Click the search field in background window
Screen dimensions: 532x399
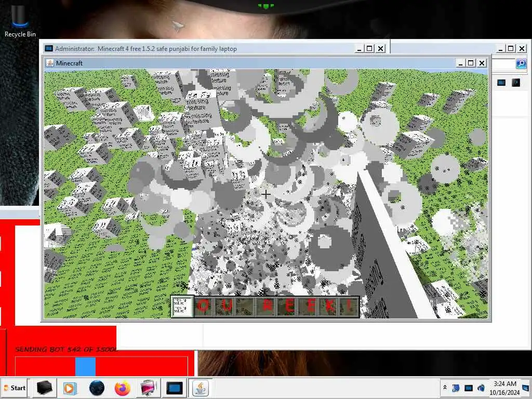[x=503, y=63]
